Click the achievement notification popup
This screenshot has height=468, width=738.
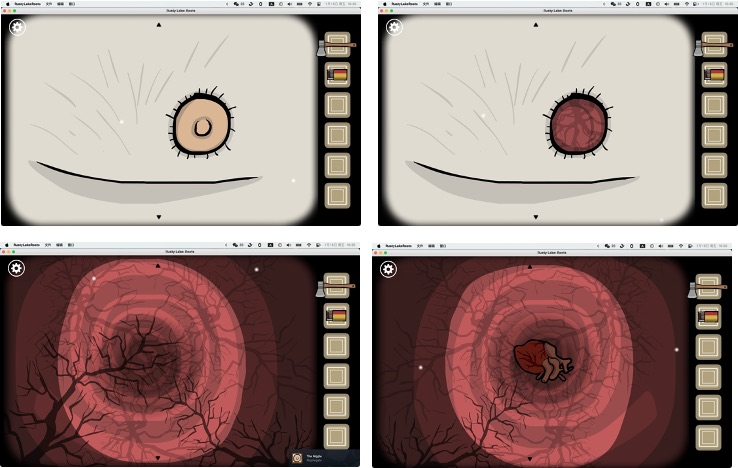[x=323, y=458]
